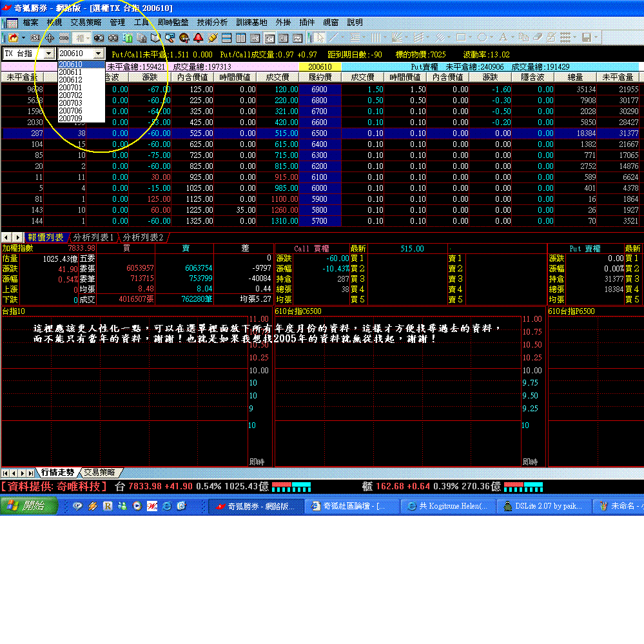This screenshot has height=644, width=644.
Task: Select the magnifier search tool icon
Action: pyautogui.click(x=170, y=38)
